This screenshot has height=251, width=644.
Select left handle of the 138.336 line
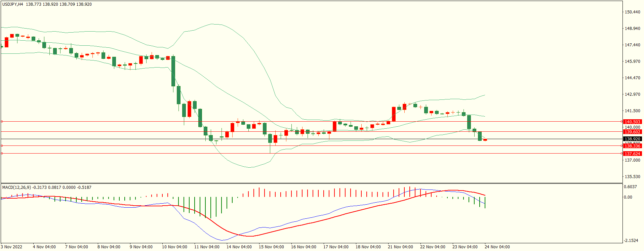click(2, 145)
